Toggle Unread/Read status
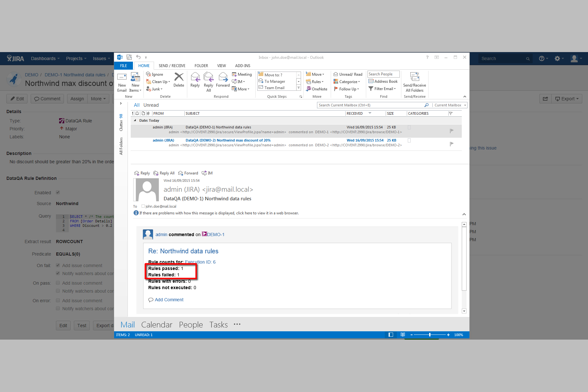Screen dimensions: 588x392 [x=348, y=74]
